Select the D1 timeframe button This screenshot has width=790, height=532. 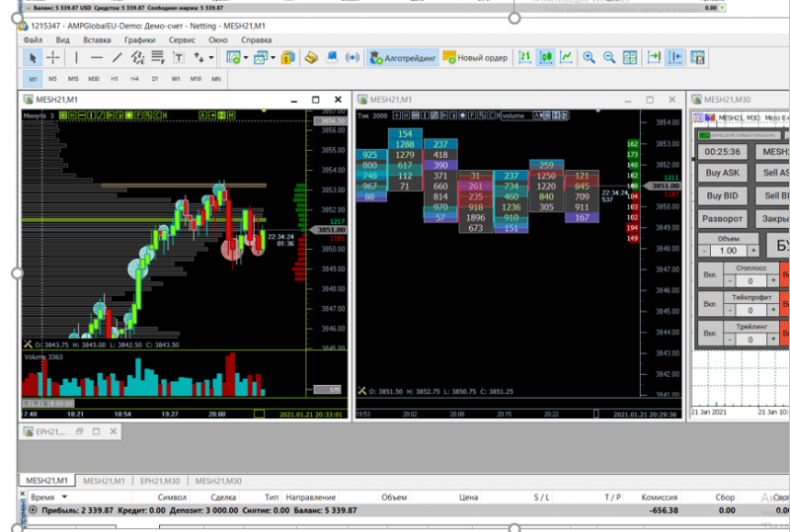[155, 79]
